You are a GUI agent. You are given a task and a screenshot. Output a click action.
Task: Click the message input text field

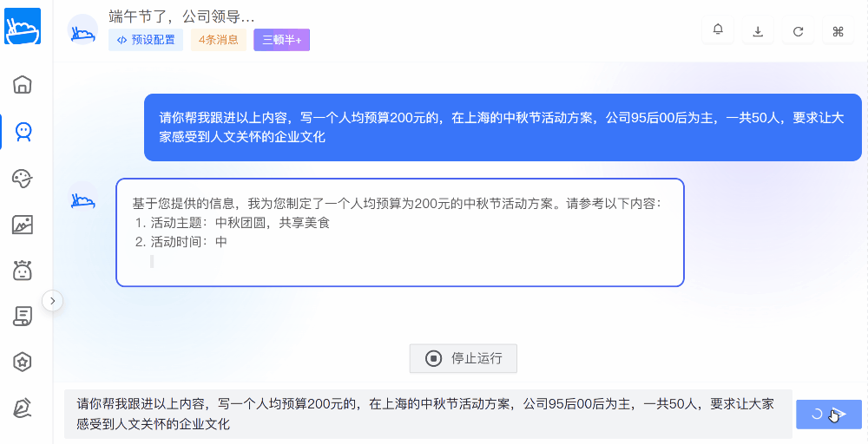428,415
